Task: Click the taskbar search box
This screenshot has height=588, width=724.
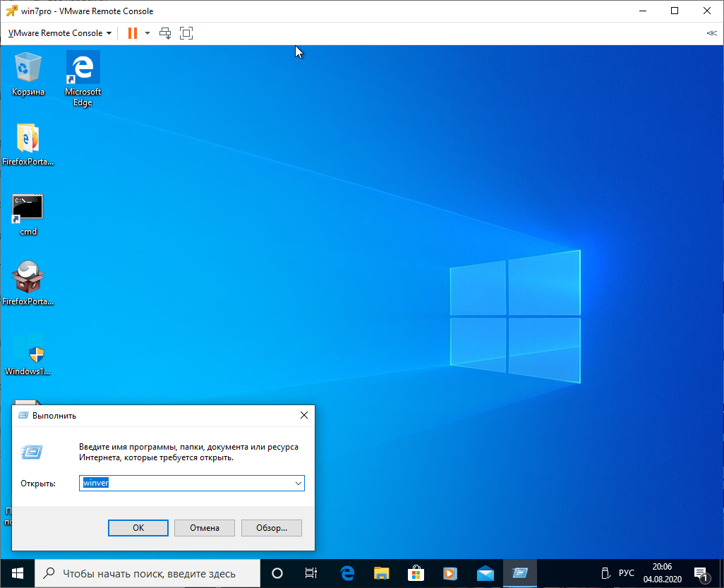Action: coord(147,574)
